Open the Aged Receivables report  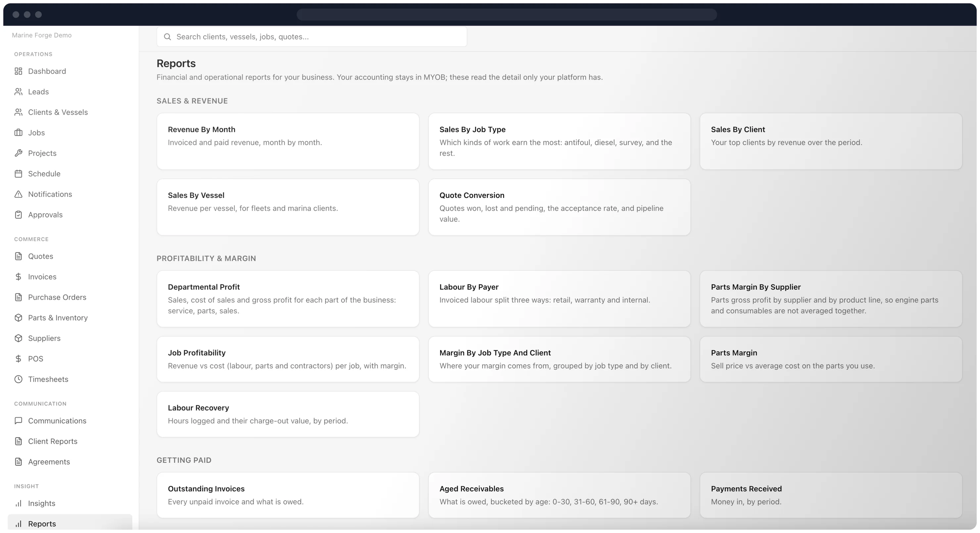tap(559, 495)
